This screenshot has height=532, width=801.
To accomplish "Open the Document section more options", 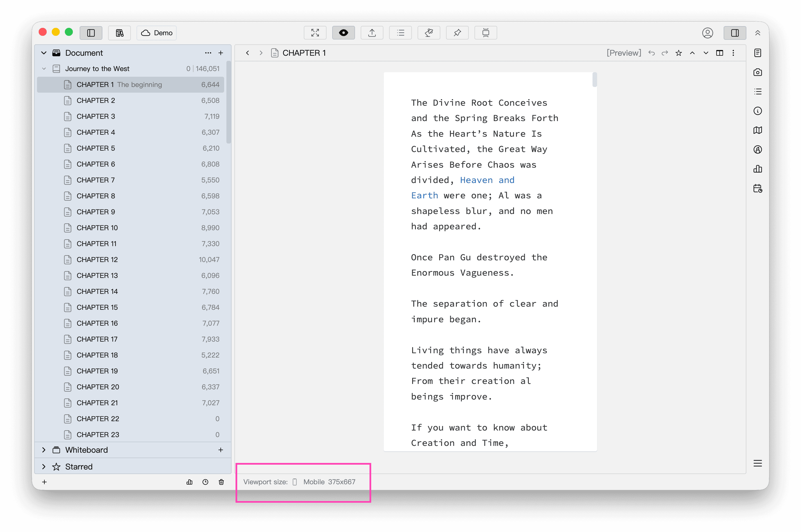I will [x=208, y=53].
